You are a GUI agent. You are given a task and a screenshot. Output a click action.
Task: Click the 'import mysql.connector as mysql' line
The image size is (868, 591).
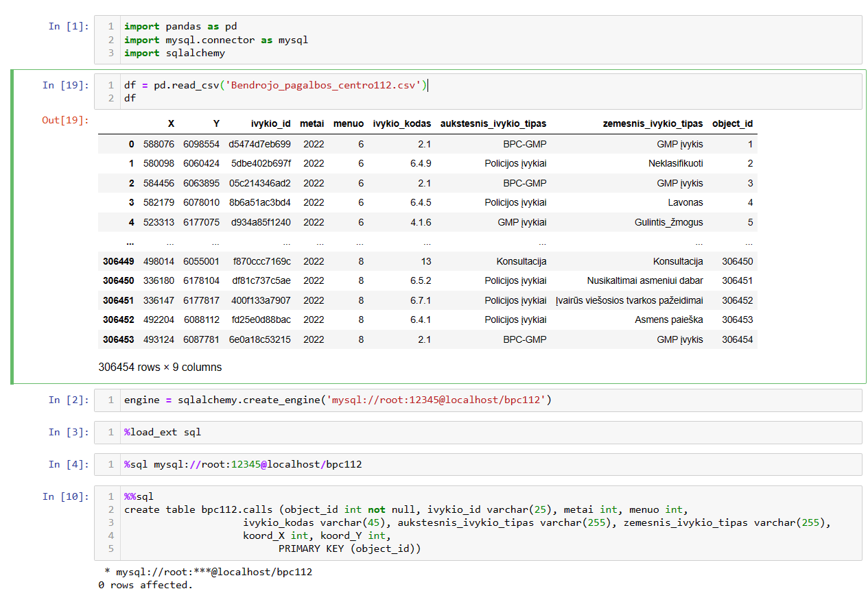[x=216, y=40]
